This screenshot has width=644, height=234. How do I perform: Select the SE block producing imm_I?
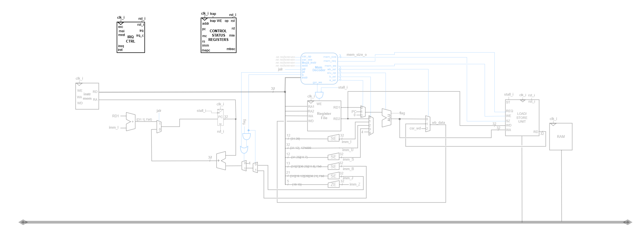click(x=333, y=138)
